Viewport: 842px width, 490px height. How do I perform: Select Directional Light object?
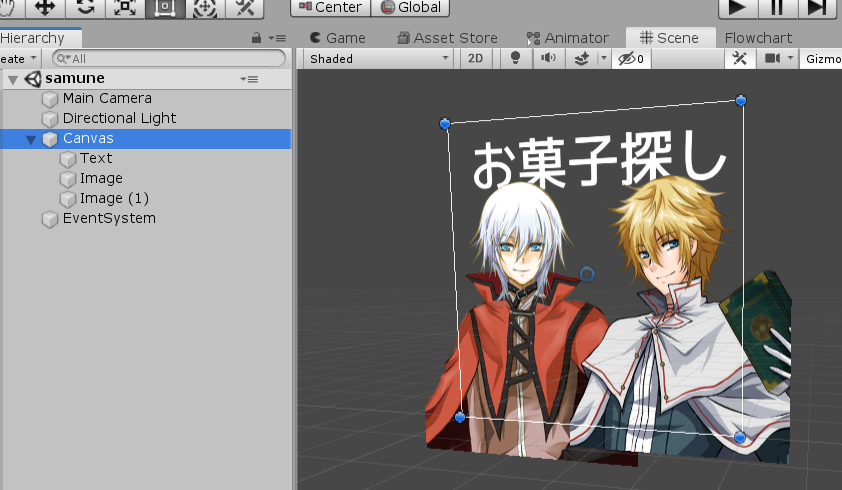click(x=119, y=118)
